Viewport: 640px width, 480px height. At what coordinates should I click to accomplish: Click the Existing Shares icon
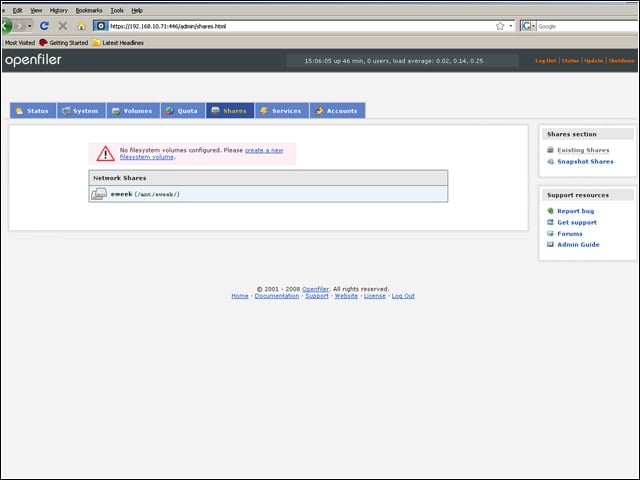click(x=550, y=150)
